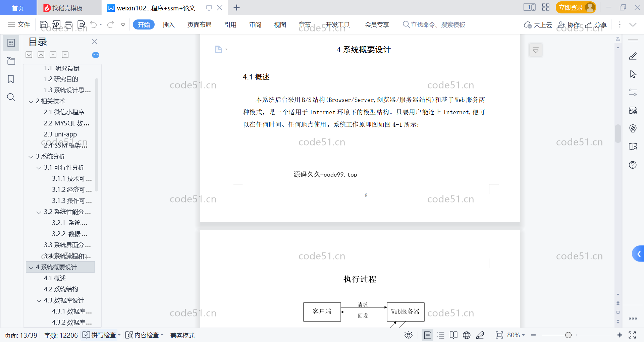Collapse the 4 系统概要设计 node
This screenshot has width=644, height=342.
31,267
